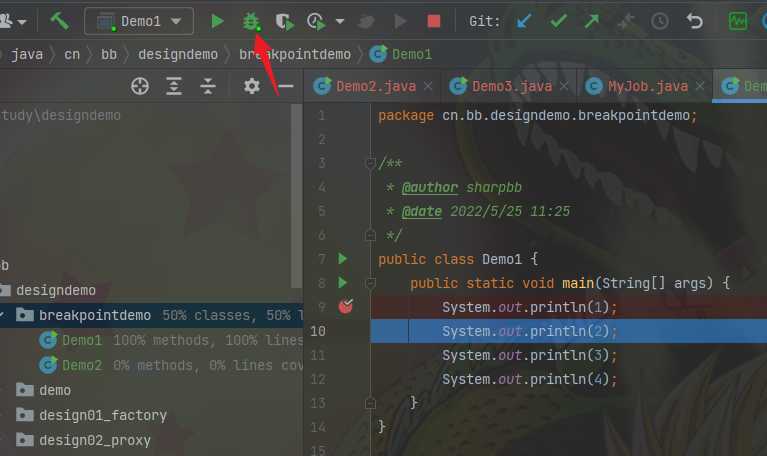Click the green Run button

[217, 21]
